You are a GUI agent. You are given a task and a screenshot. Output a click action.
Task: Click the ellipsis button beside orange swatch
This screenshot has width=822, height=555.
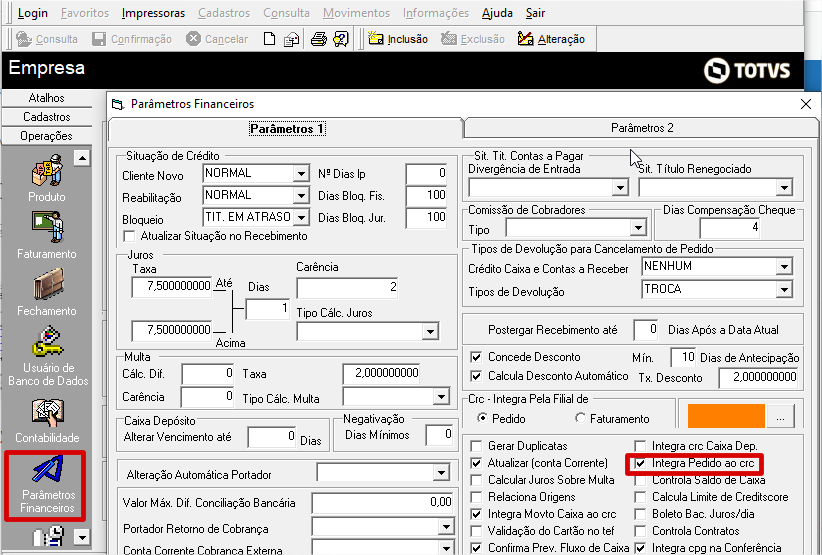(781, 418)
